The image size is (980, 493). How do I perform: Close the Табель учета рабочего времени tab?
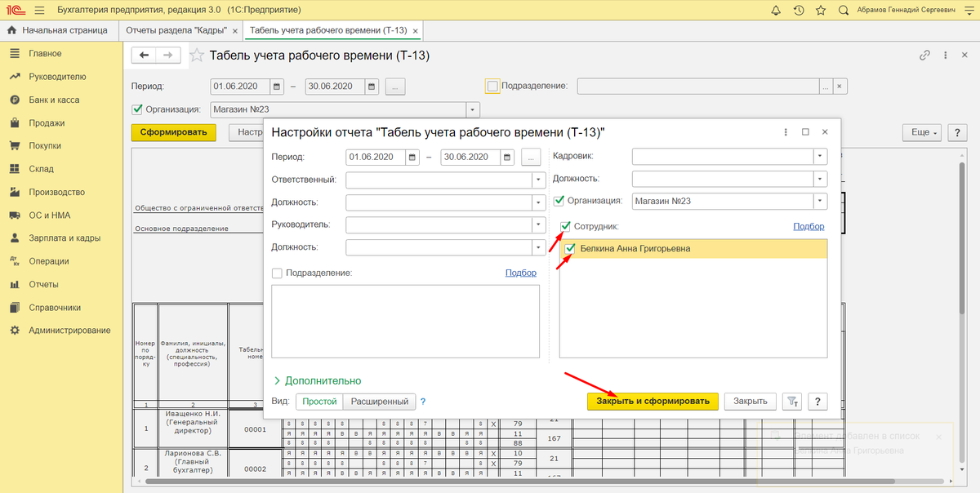[416, 31]
